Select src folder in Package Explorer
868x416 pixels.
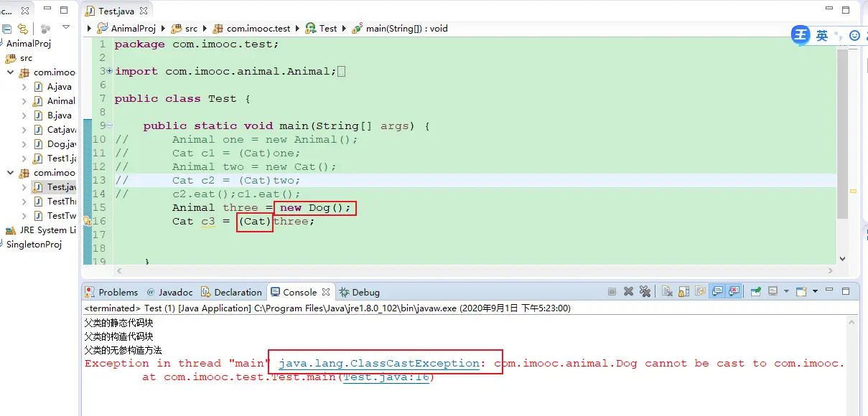tap(19, 58)
